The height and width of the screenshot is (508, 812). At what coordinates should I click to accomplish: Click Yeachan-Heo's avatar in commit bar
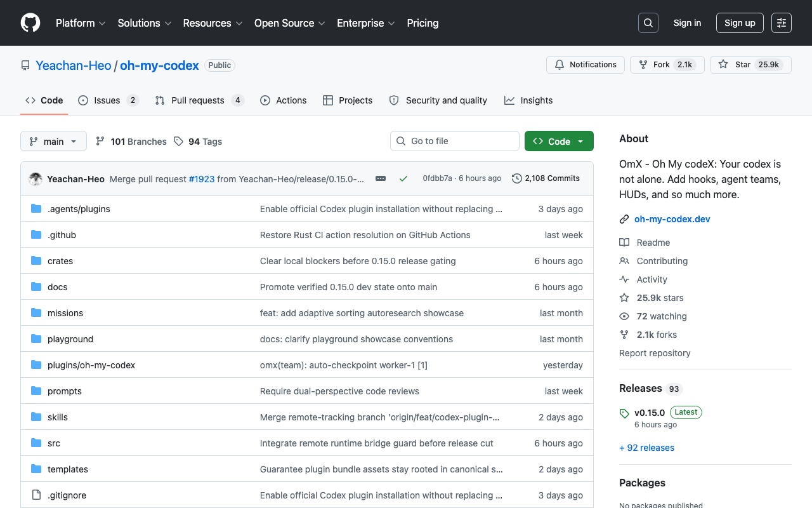36,179
